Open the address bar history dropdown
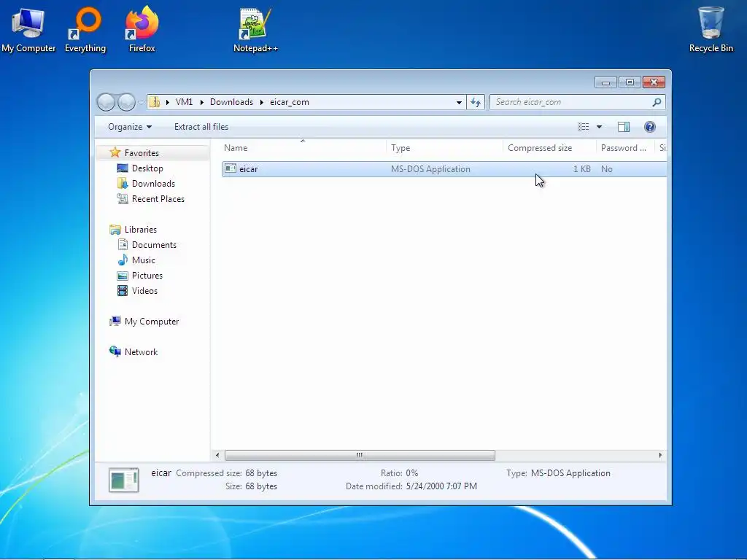 click(x=459, y=102)
